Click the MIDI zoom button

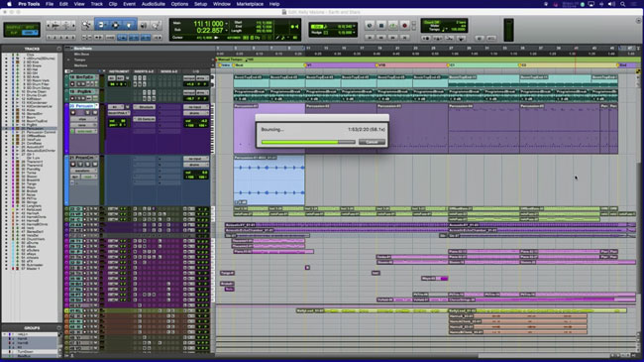pyautogui.click(x=65, y=26)
